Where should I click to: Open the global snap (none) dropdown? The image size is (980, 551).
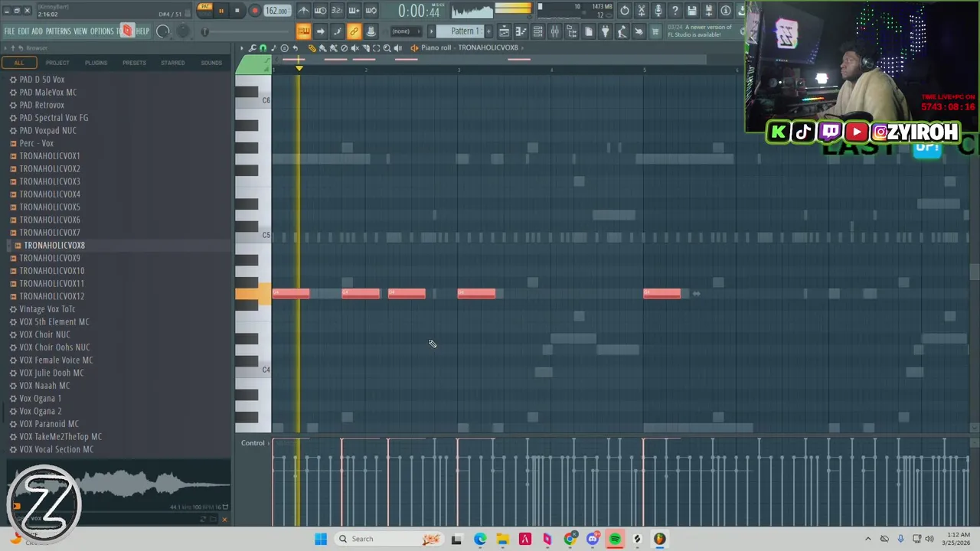(406, 31)
